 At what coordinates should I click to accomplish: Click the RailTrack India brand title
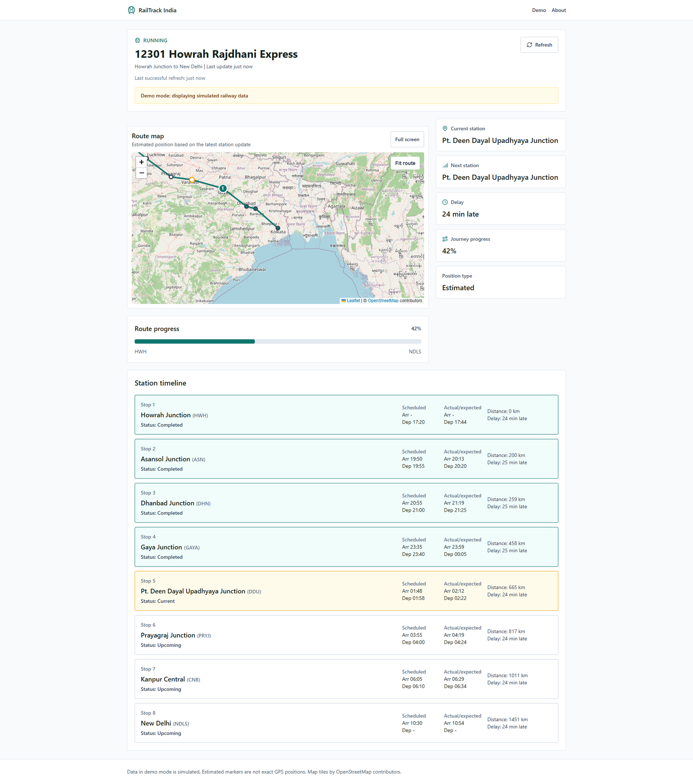[x=157, y=10]
